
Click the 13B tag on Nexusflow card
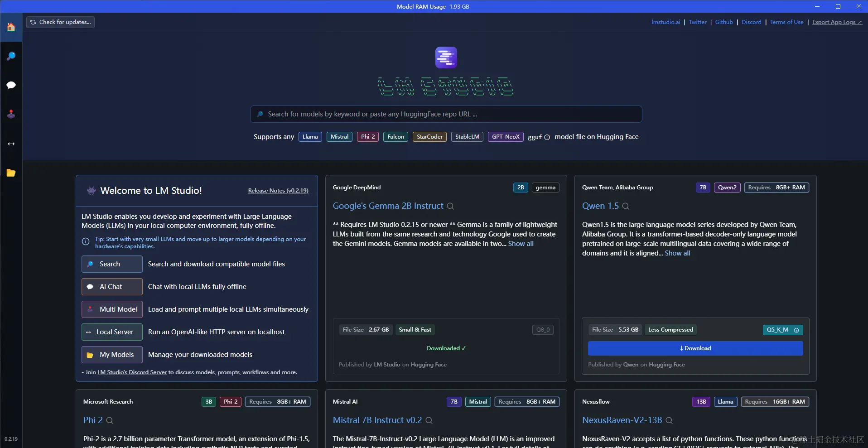[x=701, y=402]
